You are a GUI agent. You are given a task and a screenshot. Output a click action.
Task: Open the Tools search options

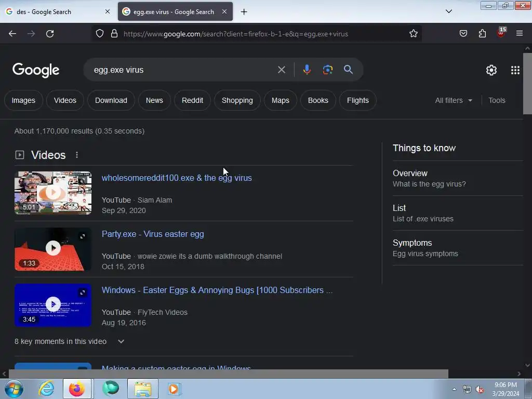point(497,100)
